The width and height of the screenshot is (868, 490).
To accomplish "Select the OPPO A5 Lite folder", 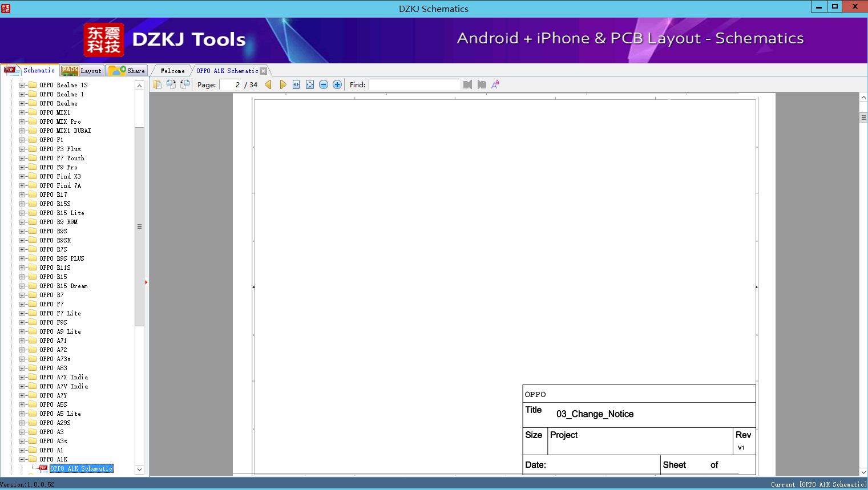I will (60, 414).
